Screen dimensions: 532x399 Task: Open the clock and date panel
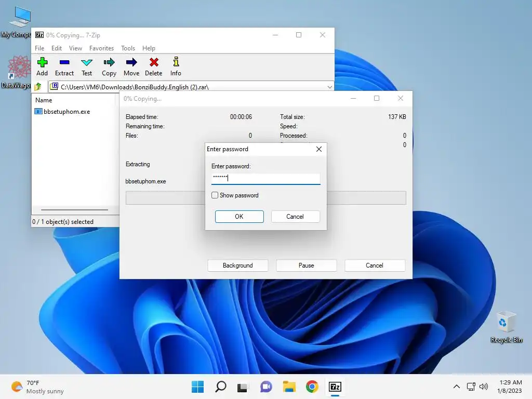coord(510,387)
